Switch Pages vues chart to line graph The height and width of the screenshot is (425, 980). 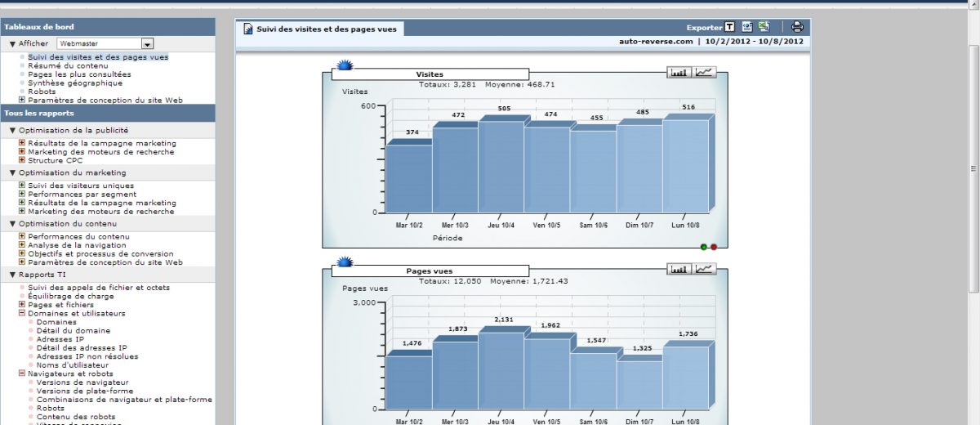(x=704, y=269)
